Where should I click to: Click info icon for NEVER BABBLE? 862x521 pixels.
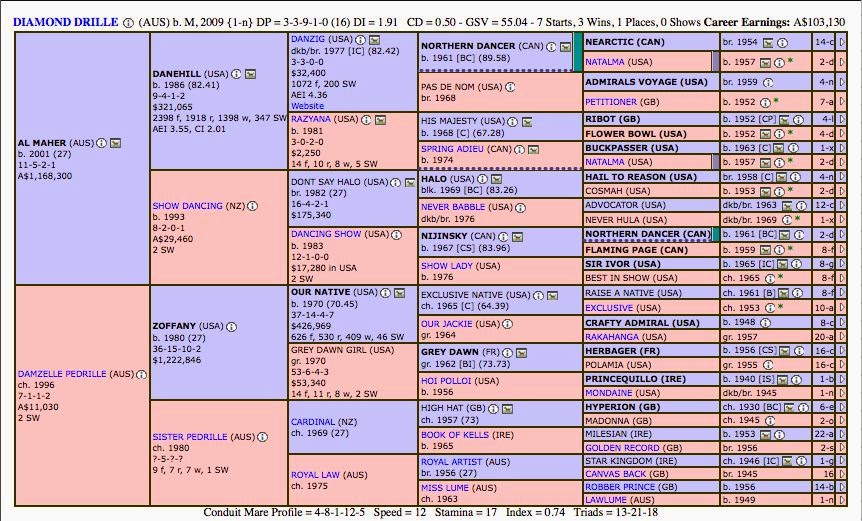[520, 208]
